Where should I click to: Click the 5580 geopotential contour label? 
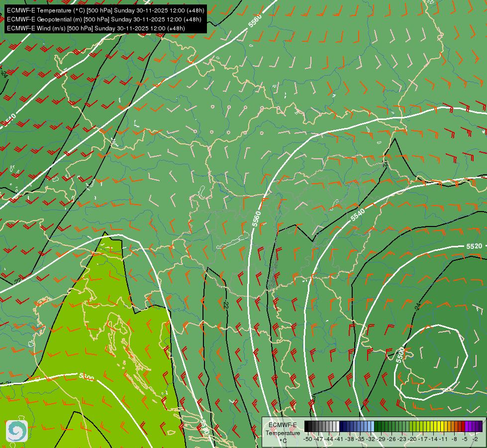[203, 428]
